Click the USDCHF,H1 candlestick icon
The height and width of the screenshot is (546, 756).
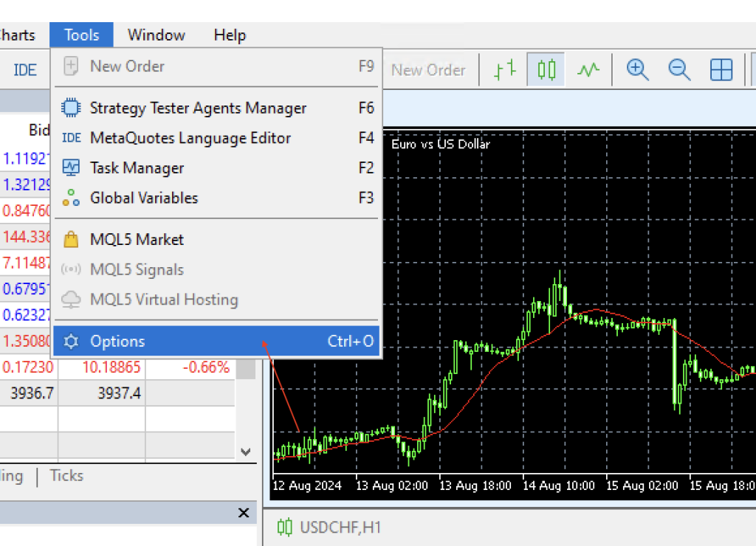click(x=284, y=528)
